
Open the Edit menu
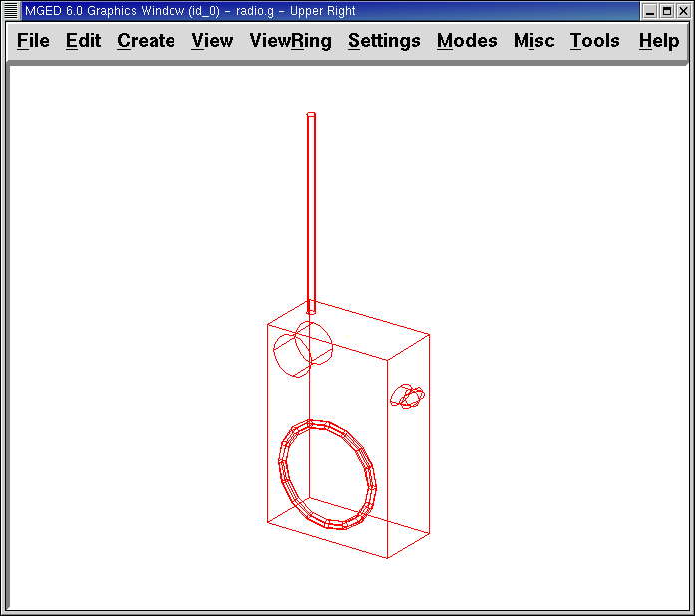click(x=83, y=41)
